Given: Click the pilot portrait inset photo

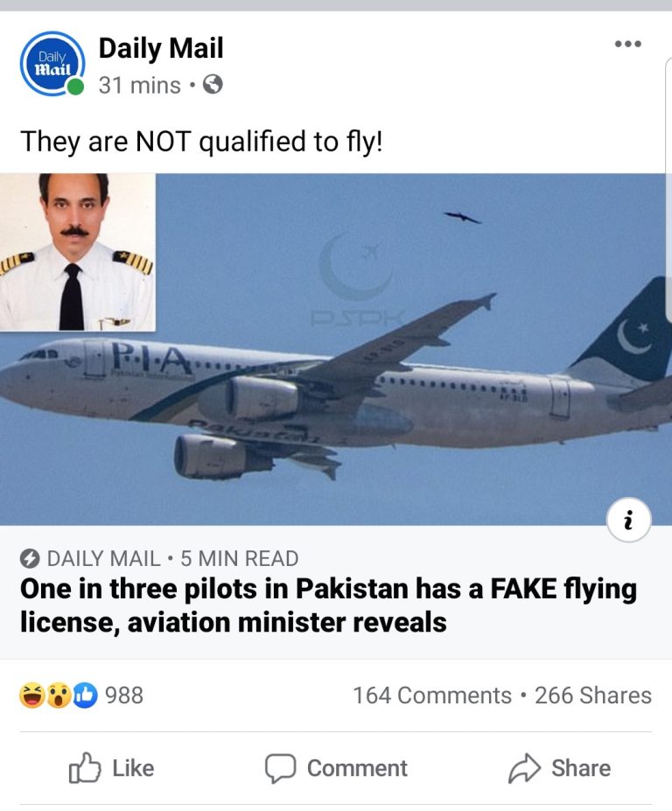Looking at the screenshot, I should (x=78, y=252).
